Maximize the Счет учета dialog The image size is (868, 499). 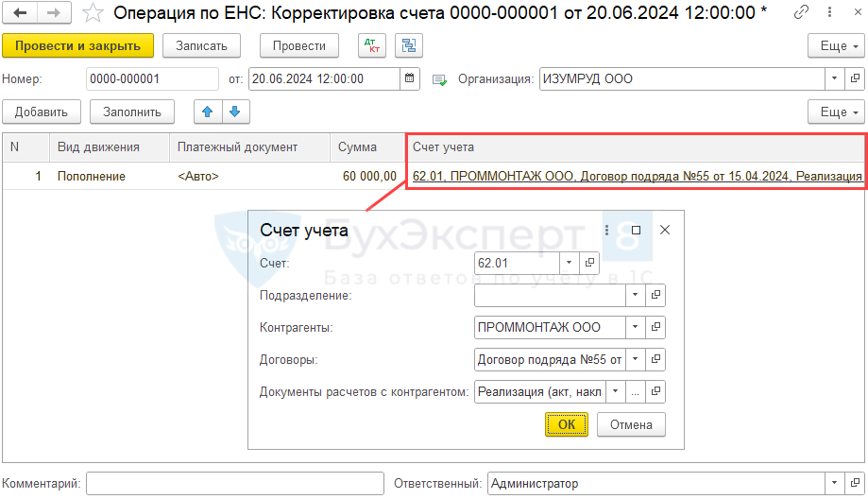(636, 230)
